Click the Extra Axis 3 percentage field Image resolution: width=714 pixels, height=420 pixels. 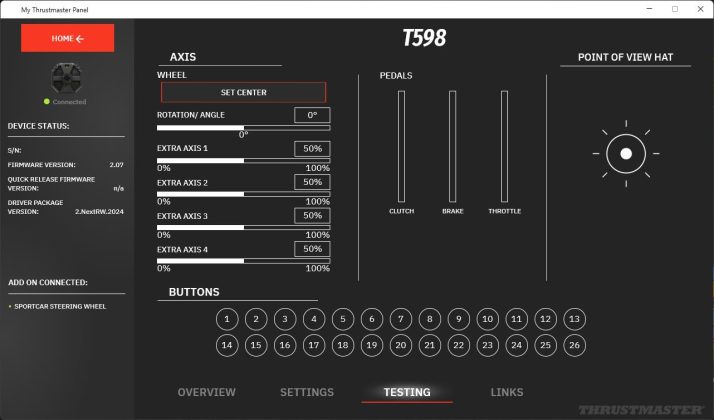(312, 215)
